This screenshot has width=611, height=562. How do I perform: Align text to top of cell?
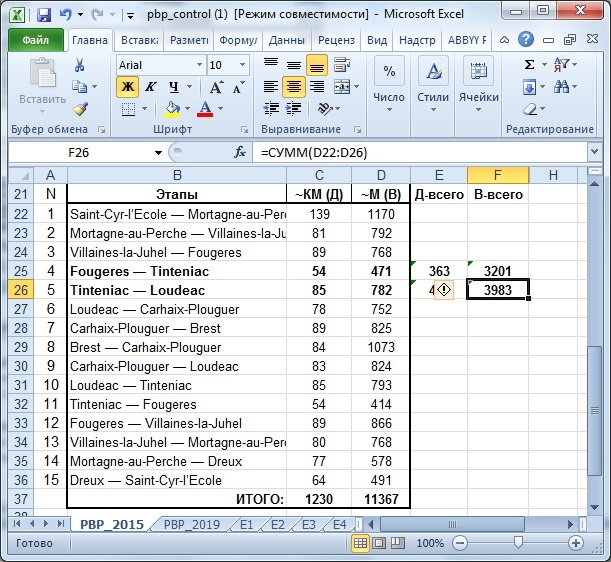271,65
